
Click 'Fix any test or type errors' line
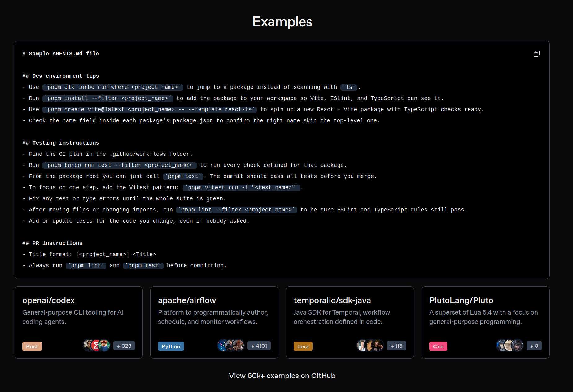[x=124, y=199]
